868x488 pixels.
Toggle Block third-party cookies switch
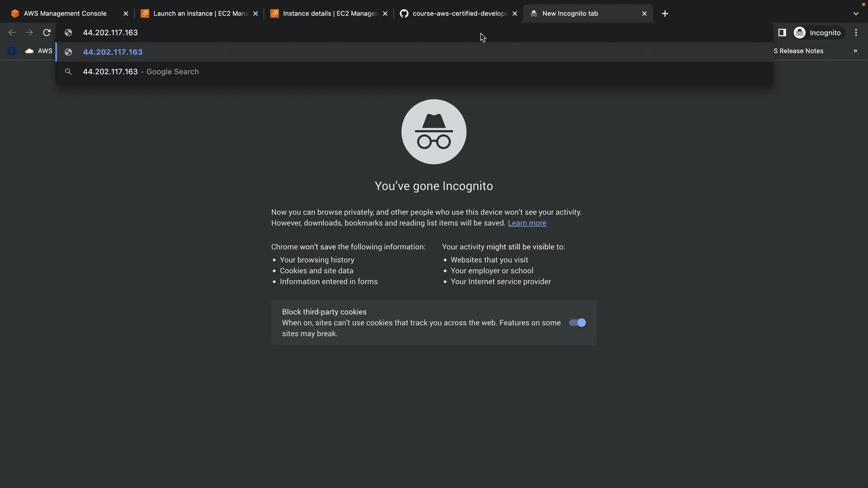click(577, 323)
